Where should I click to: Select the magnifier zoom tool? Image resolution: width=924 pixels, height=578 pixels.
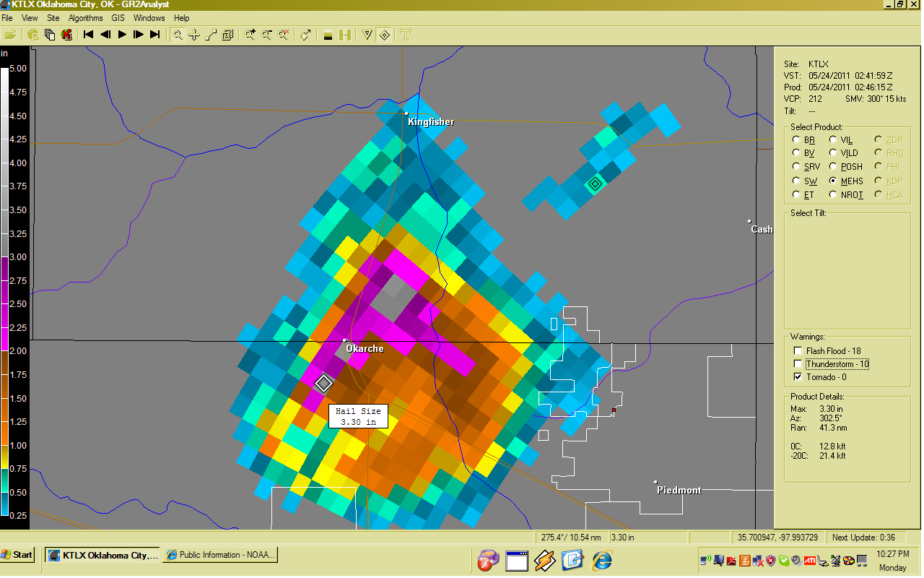[x=178, y=34]
